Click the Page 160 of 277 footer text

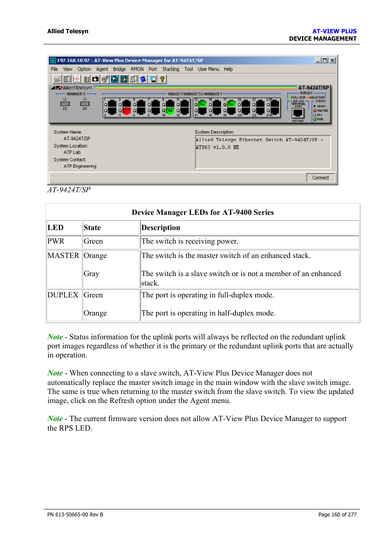tap(337, 515)
